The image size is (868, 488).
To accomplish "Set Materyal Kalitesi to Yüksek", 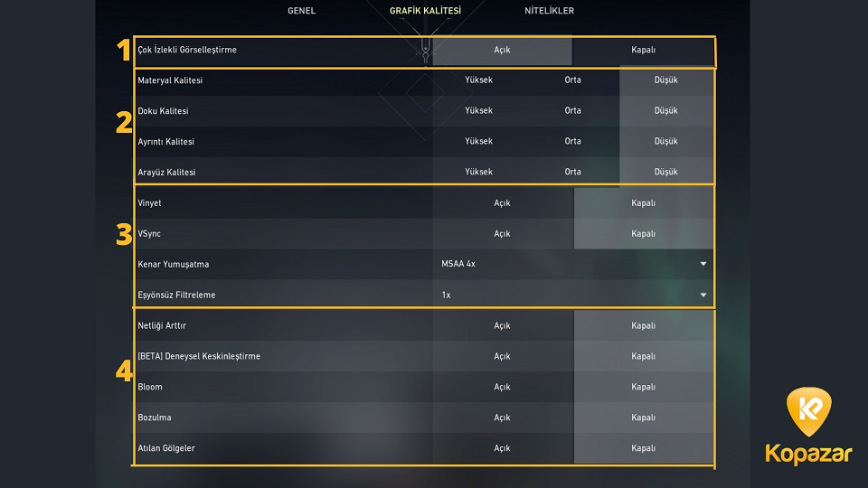I will 479,80.
